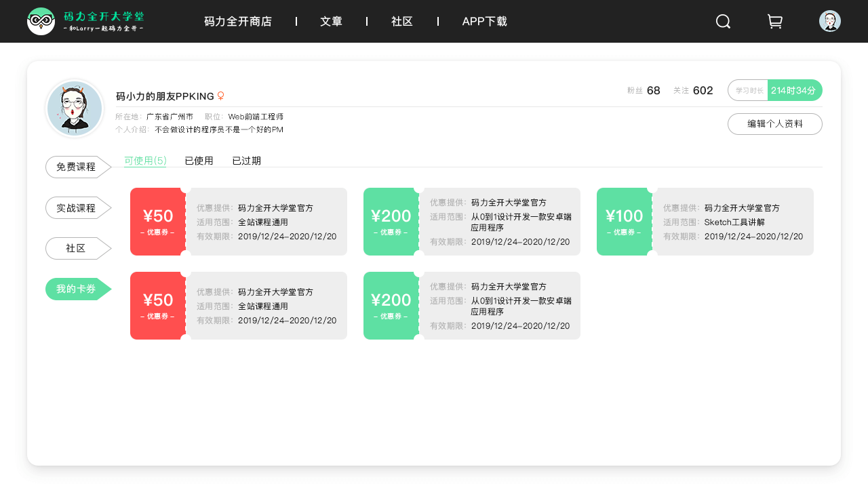This screenshot has width=868, height=488.
Task: Click APP下载 in the navigation bar
Action: (x=484, y=22)
